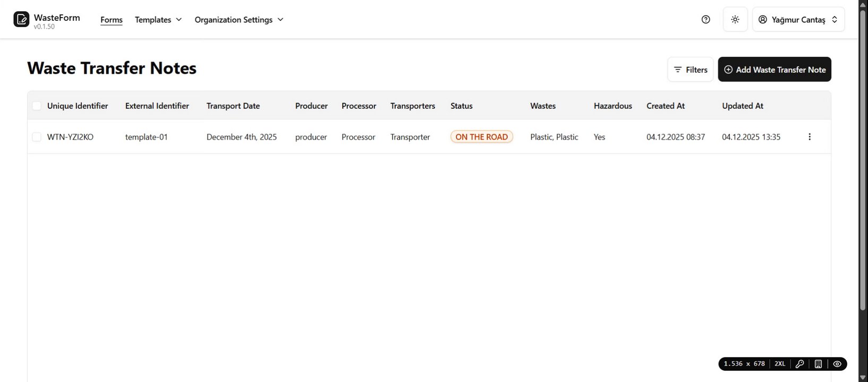Click the ON THE ROAD status badge
This screenshot has width=868, height=382.
(481, 137)
